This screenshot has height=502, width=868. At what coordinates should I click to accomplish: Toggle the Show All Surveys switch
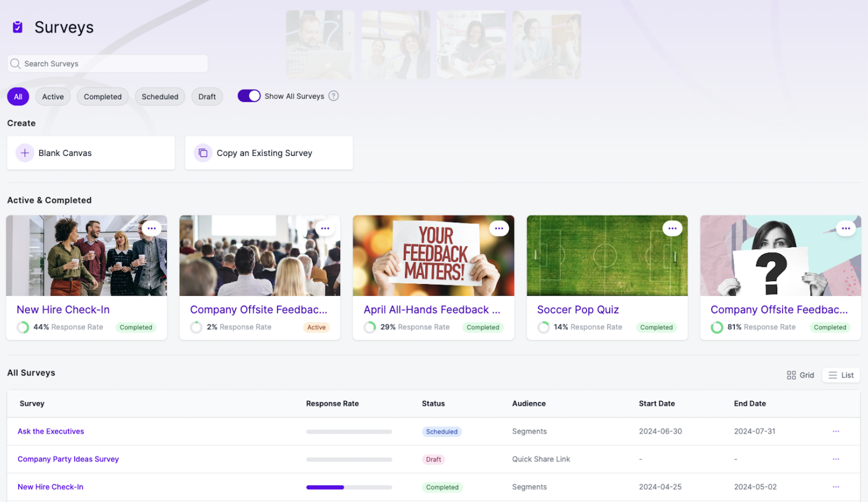point(249,96)
